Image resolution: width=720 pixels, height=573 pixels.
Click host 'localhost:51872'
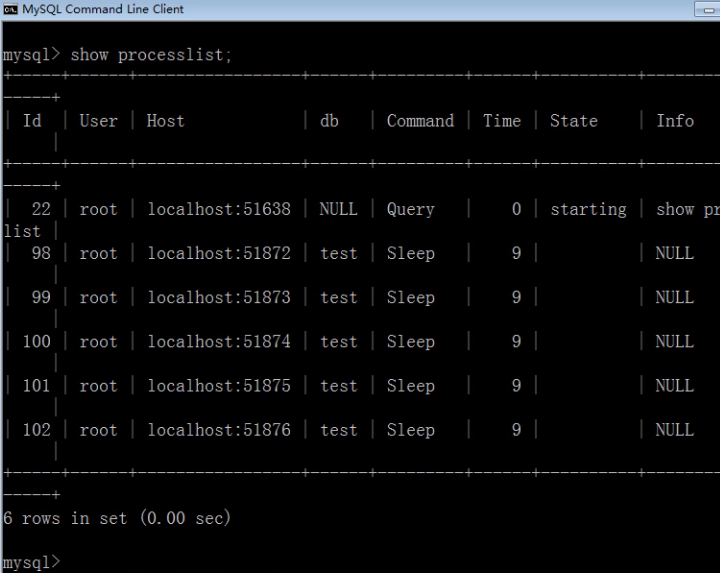point(219,253)
